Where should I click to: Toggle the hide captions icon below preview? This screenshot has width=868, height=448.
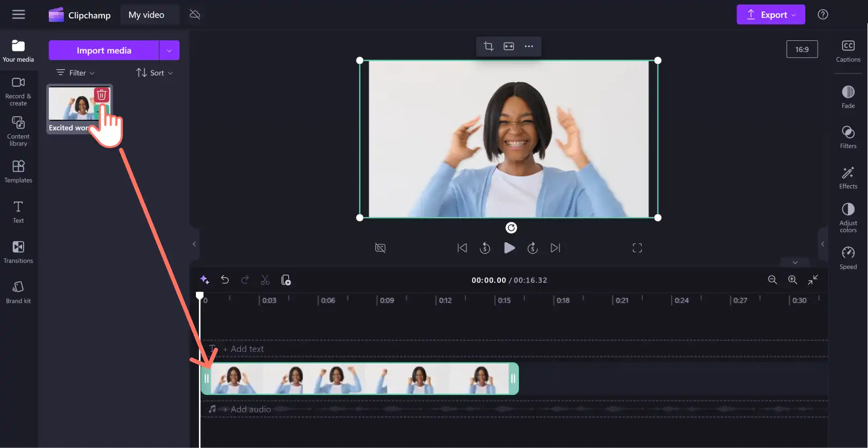tap(380, 248)
